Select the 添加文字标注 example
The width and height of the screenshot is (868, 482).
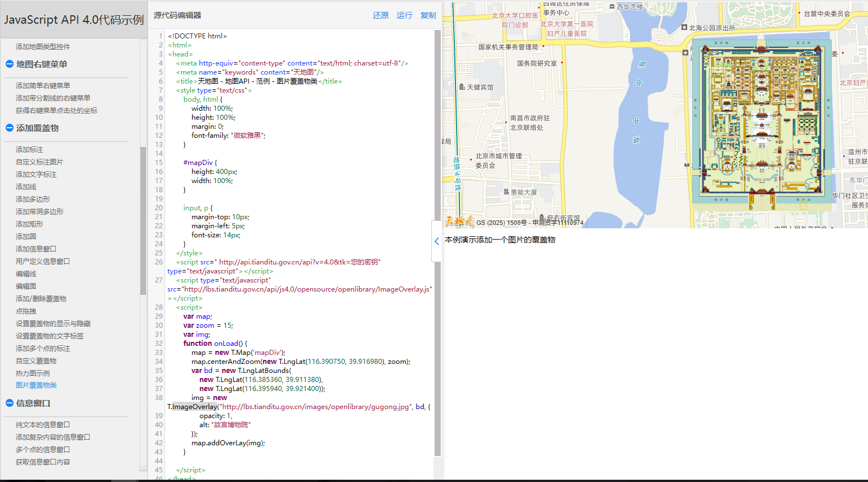36,175
